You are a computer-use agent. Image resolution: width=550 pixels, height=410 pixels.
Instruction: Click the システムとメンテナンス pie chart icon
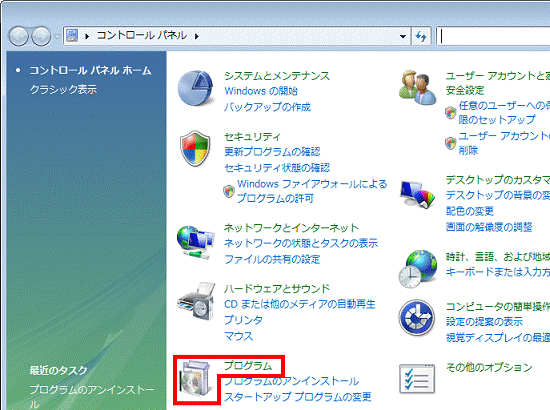pos(195,88)
